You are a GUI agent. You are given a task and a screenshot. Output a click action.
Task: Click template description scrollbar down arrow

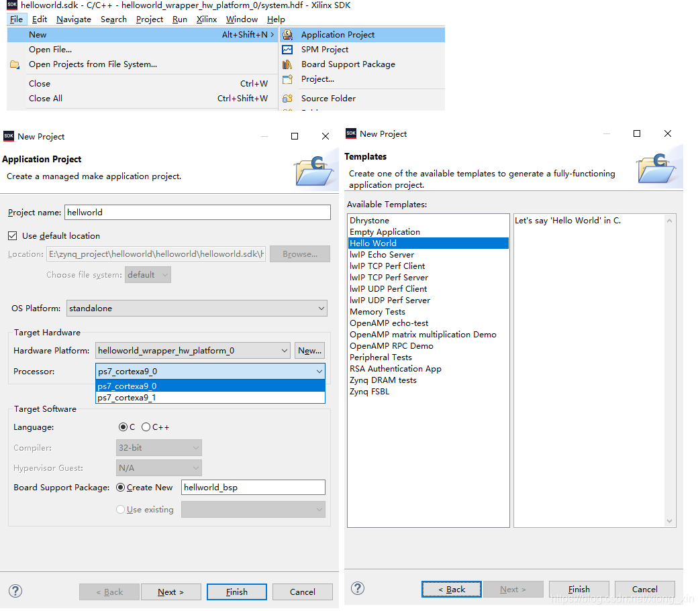pos(669,520)
